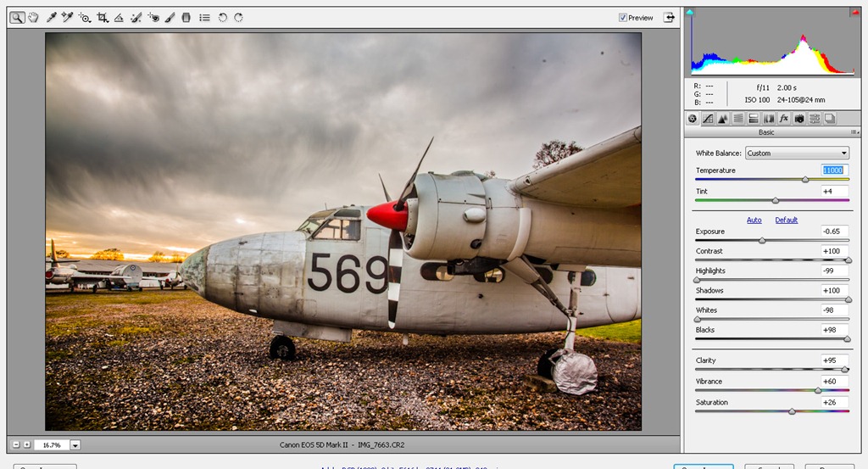Rotate image 90° counterclockwise
Image resolution: width=868 pixels, height=469 pixels.
coord(223,18)
